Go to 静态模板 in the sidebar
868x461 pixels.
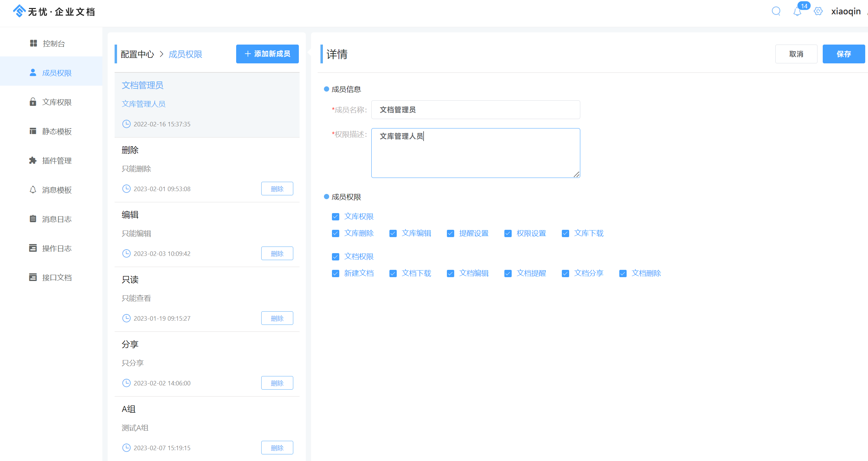pyautogui.click(x=51, y=131)
